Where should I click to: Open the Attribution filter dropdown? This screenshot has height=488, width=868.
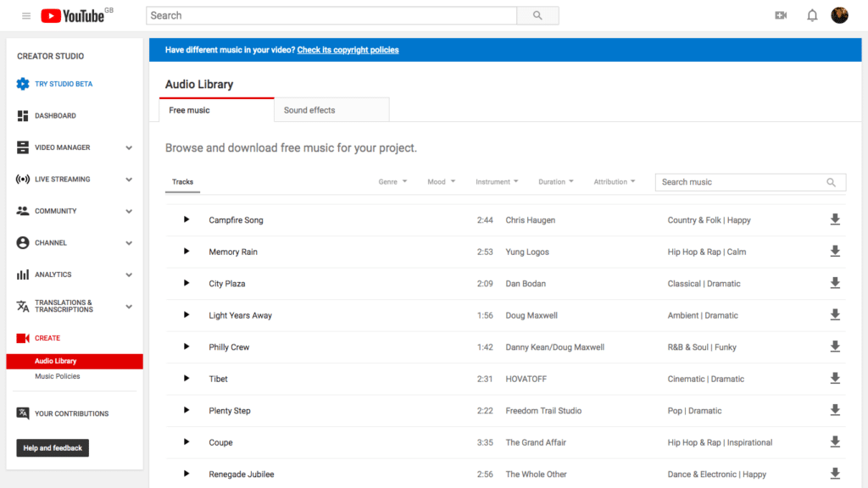615,181
